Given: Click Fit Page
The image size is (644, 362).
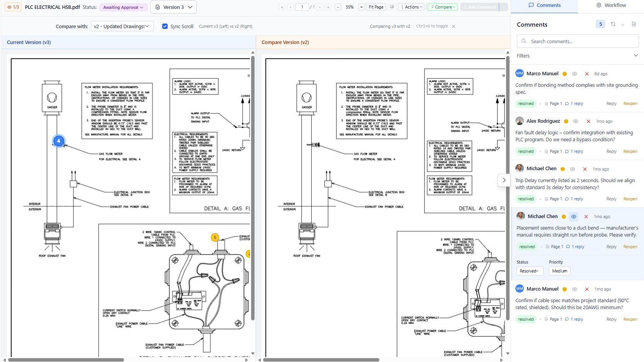Looking at the screenshot, I should (x=376, y=7).
